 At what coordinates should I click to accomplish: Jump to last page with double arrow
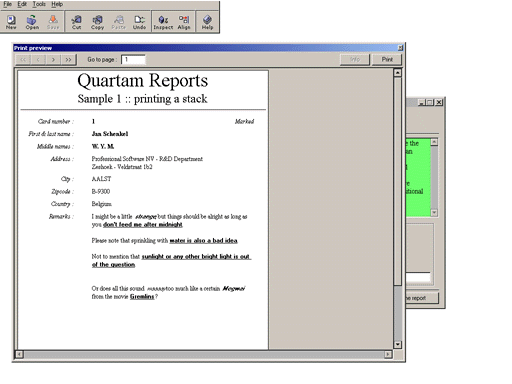click(x=68, y=60)
